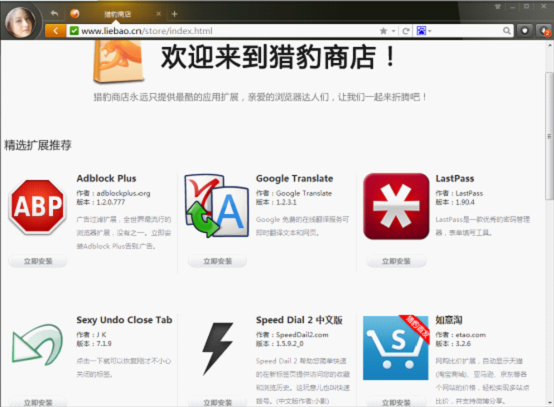Viewport: 554px width, 407px height.
Task: Click the vertical page scrollbar thumb
Action: pos(549,136)
